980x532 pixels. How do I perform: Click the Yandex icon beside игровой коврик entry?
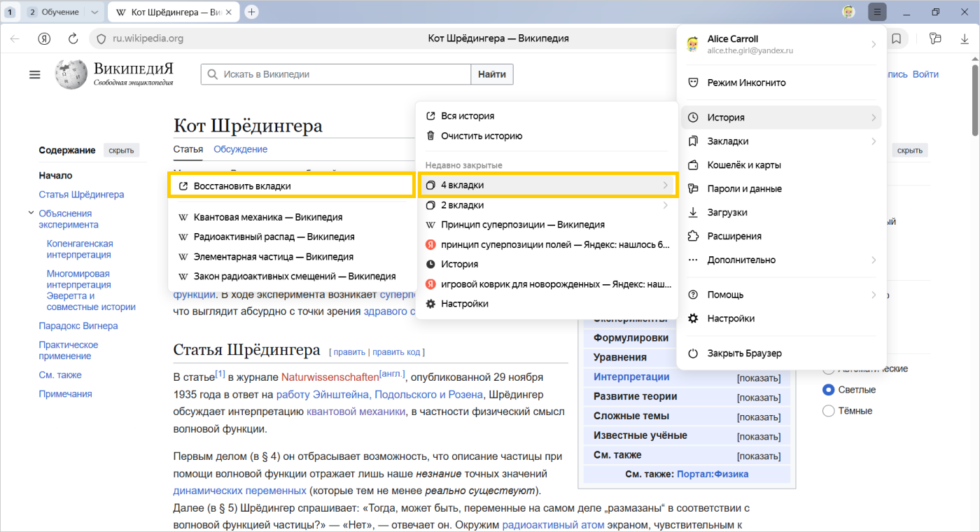(x=430, y=284)
